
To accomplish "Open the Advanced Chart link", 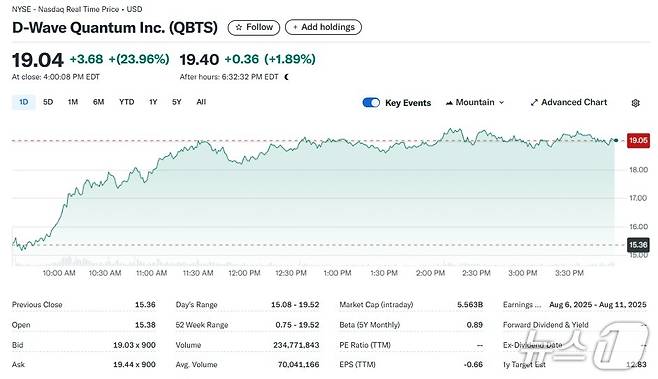I will 569,102.
